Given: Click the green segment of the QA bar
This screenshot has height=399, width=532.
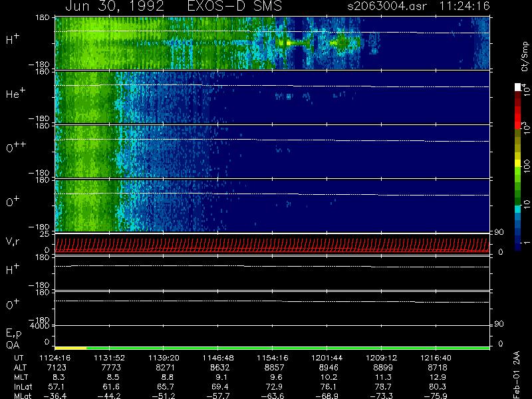Looking at the screenshot, I should click(288, 348).
